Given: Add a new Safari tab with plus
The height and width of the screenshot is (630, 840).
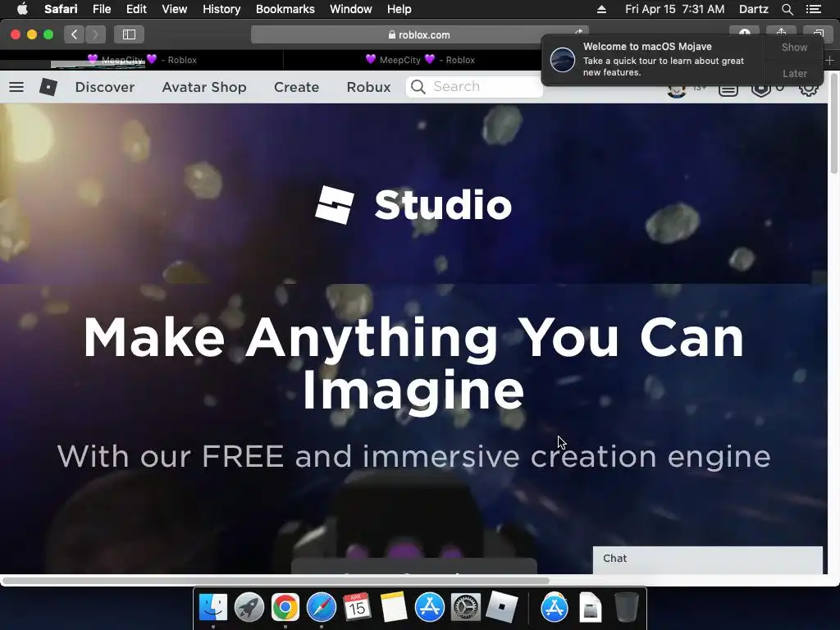Looking at the screenshot, I should click(829, 60).
